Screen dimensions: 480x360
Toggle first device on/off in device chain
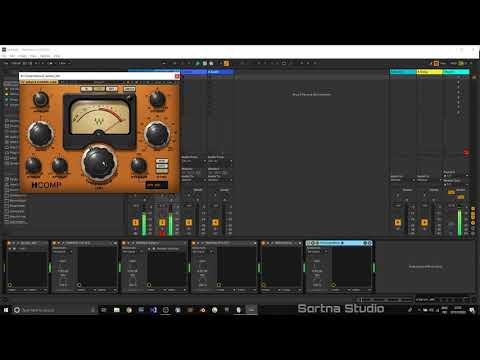click(9, 243)
